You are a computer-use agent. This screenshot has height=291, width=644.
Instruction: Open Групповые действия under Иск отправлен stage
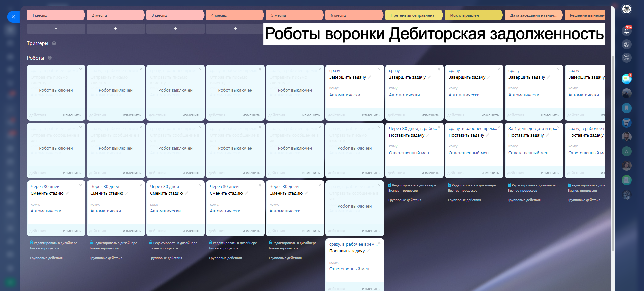464,200
